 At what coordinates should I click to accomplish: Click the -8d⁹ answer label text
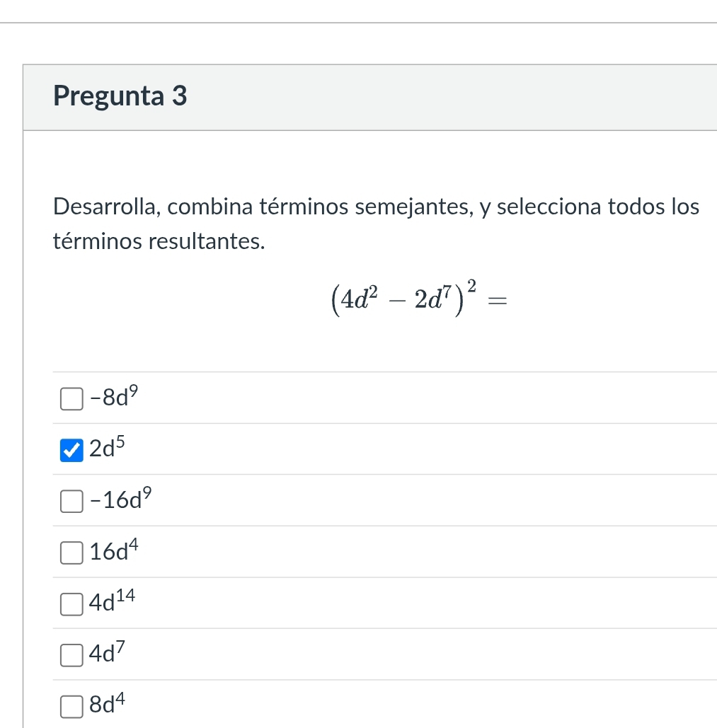[x=108, y=397]
